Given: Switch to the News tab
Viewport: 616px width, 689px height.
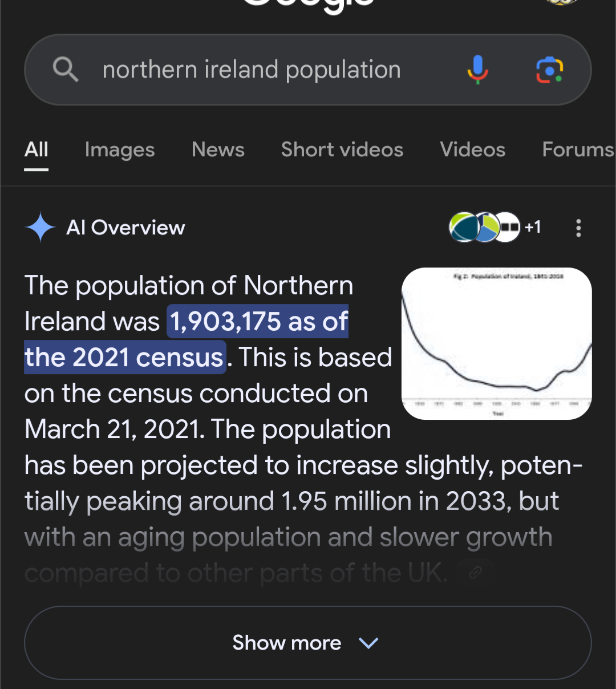Looking at the screenshot, I should (218, 149).
